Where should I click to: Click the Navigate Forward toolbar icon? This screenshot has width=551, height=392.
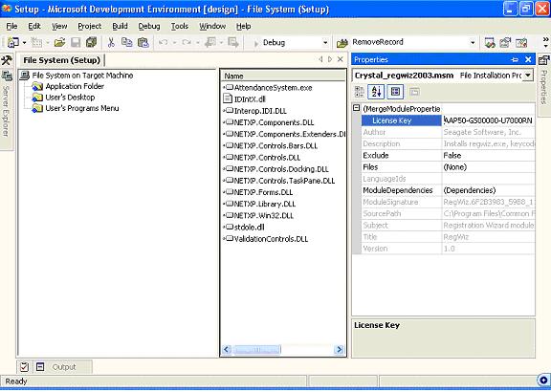(x=233, y=42)
